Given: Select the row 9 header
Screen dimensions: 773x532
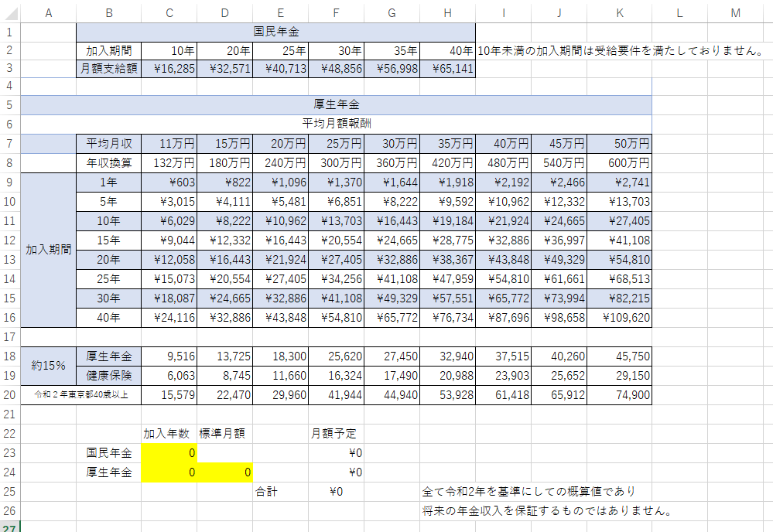Looking at the screenshot, I should coord(9,182).
